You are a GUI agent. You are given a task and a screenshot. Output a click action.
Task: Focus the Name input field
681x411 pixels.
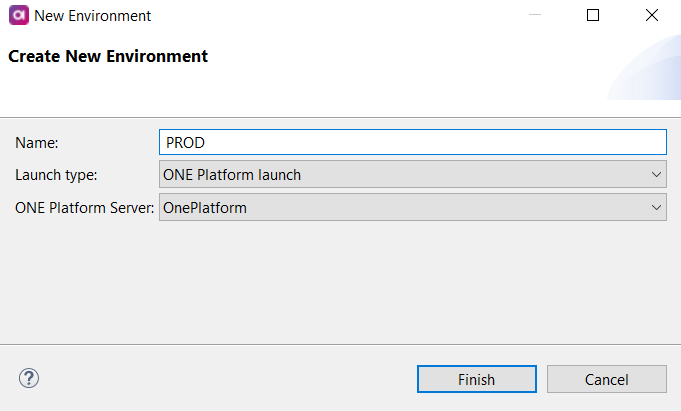click(412, 143)
